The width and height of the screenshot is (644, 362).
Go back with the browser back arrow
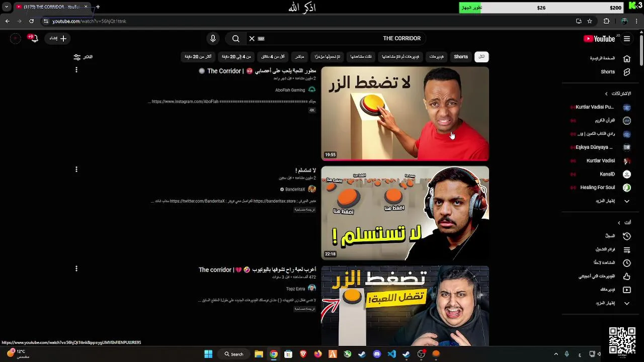click(x=7, y=21)
